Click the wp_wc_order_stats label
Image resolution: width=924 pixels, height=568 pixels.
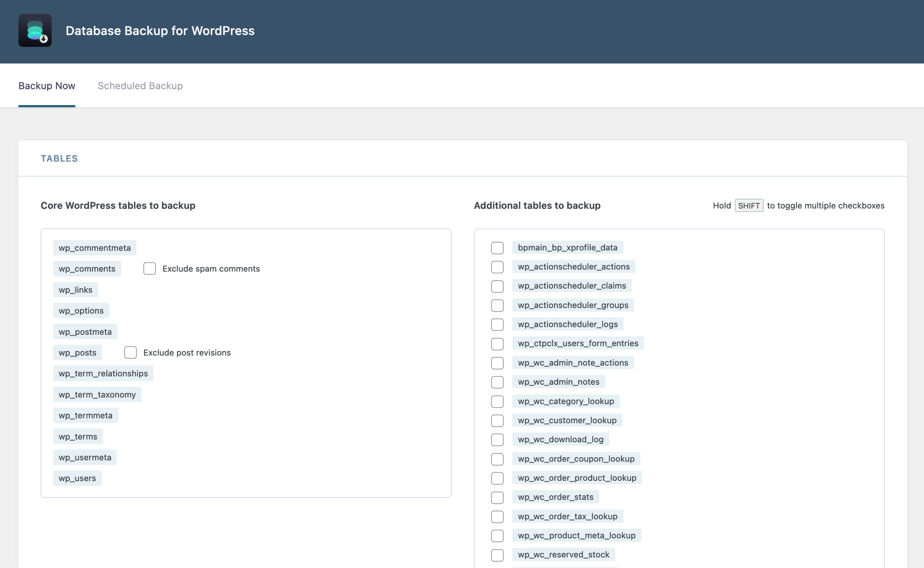tap(556, 497)
